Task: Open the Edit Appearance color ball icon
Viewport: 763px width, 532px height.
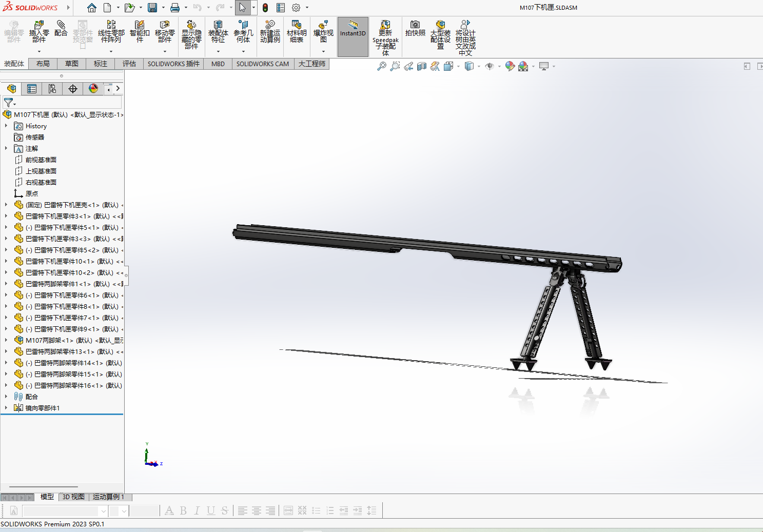Action: (x=510, y=66)
